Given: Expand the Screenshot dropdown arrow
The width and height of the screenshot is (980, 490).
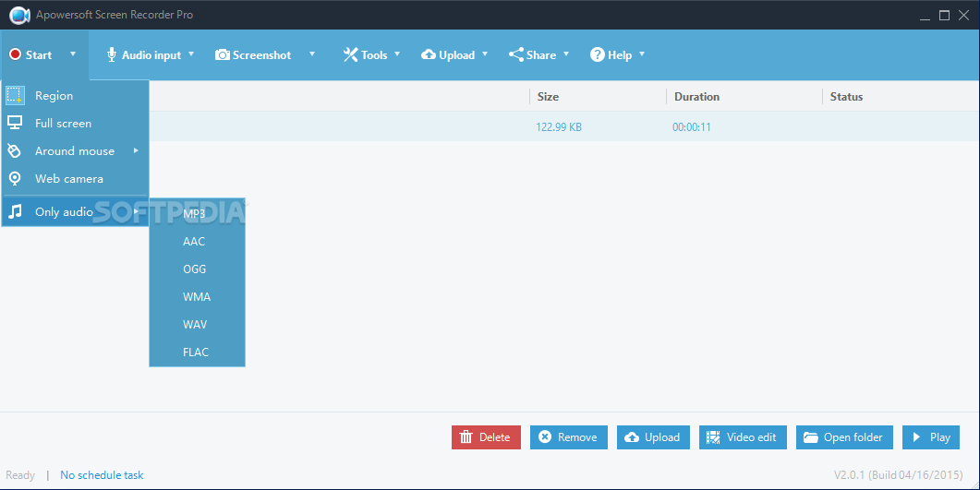Looking at the screenshot, I should click(x=312, y=54).
